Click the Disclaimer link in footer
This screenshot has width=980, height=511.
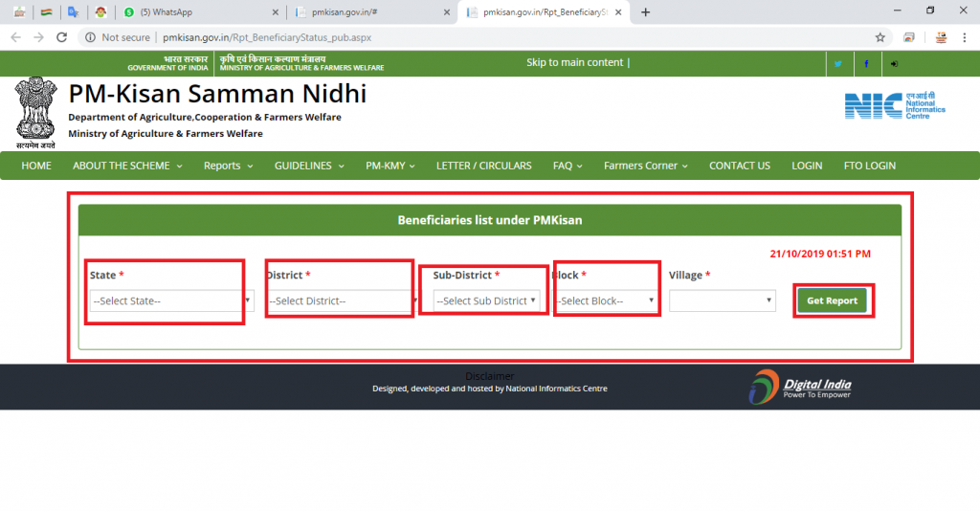[489, 376]
